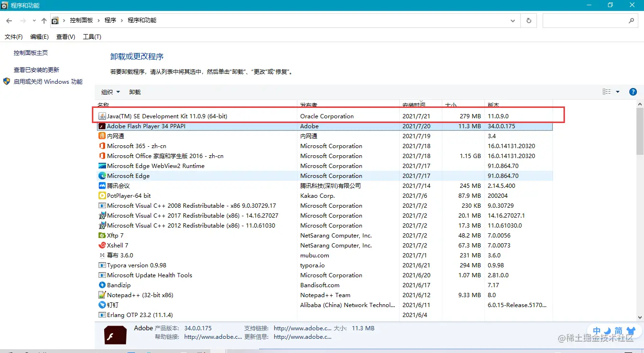
Task: Go back with the back arrow
Action: [x=9, y=21]
